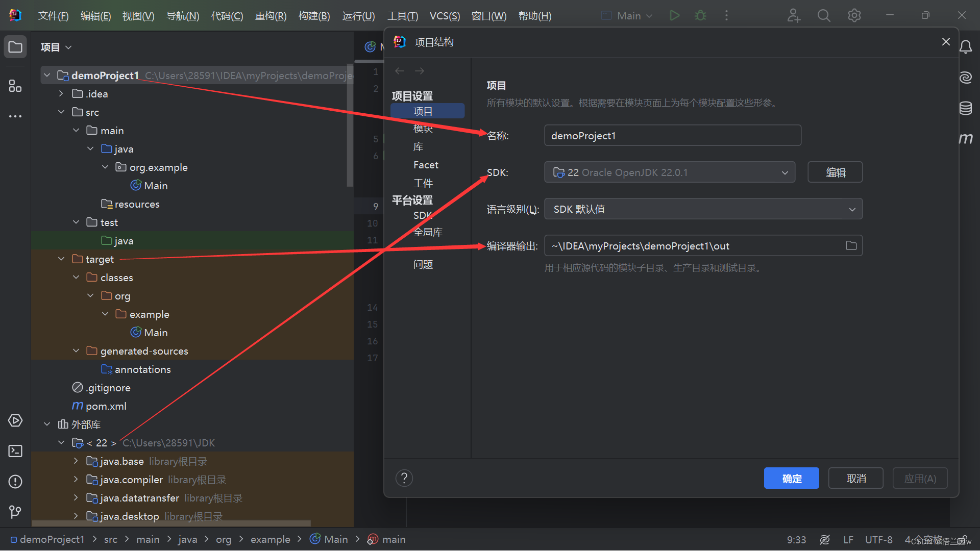Navigate back in Project Structure dialog
Viewport: 980px width, 551px height.
(400, 71)
